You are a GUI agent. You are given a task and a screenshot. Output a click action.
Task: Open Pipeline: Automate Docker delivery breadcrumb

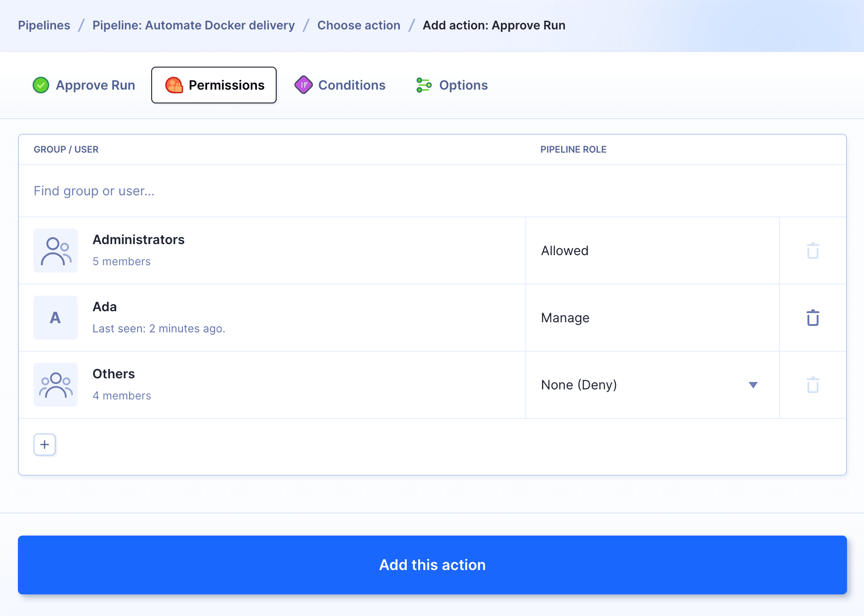tap(193, 25)
